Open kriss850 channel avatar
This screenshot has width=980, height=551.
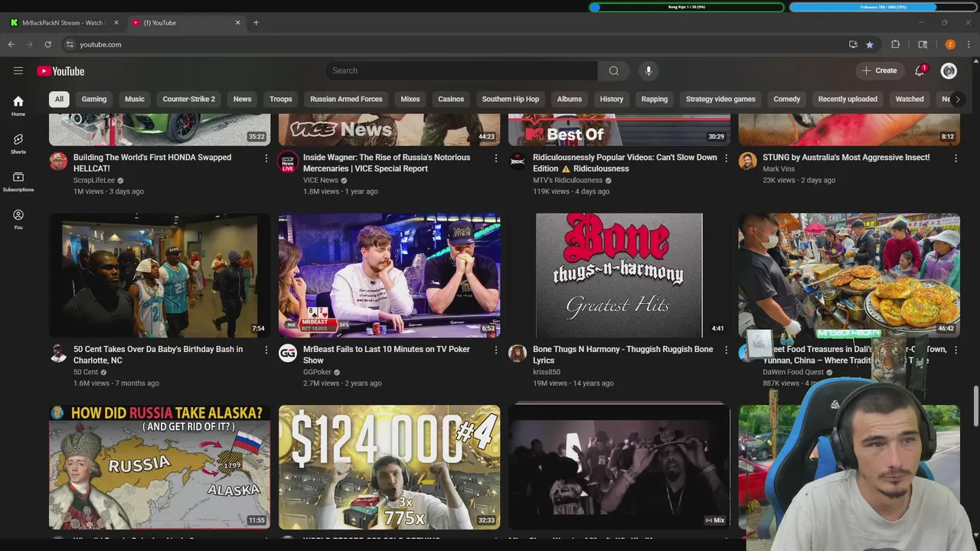click(x=518, y=353)
